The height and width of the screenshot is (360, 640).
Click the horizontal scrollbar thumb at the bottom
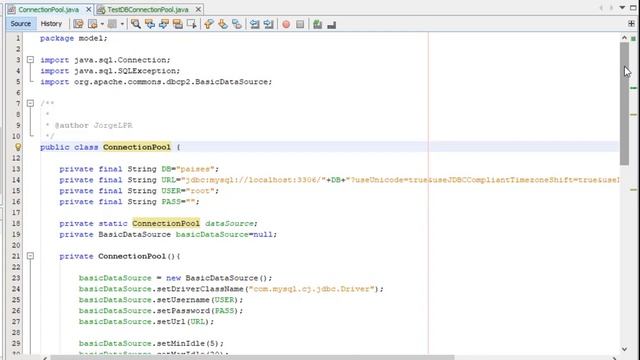pyautogui.click(x=252, y=358)
